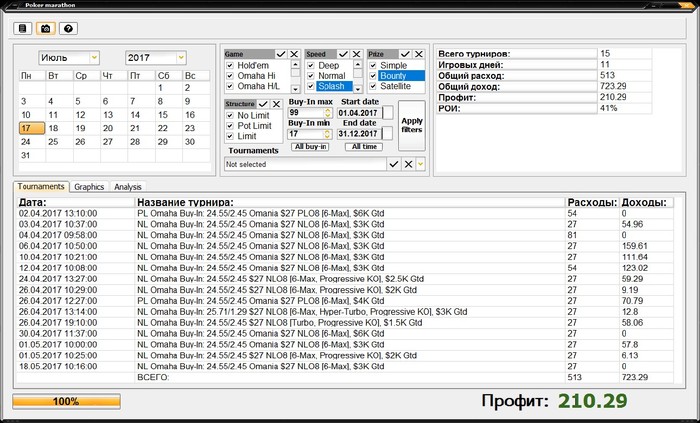Viewport: 700px width, 423px height.
Task: Toggle Satellite prize checkbox
Action: (373, 86)
